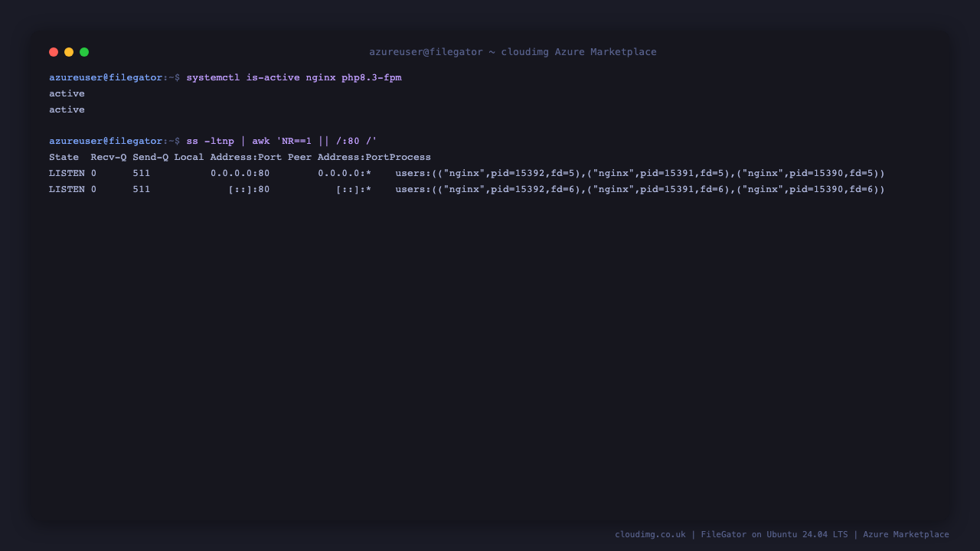Click the yellow minimize window dot
Screen dimensions: 980x551
tap(69, 52)
